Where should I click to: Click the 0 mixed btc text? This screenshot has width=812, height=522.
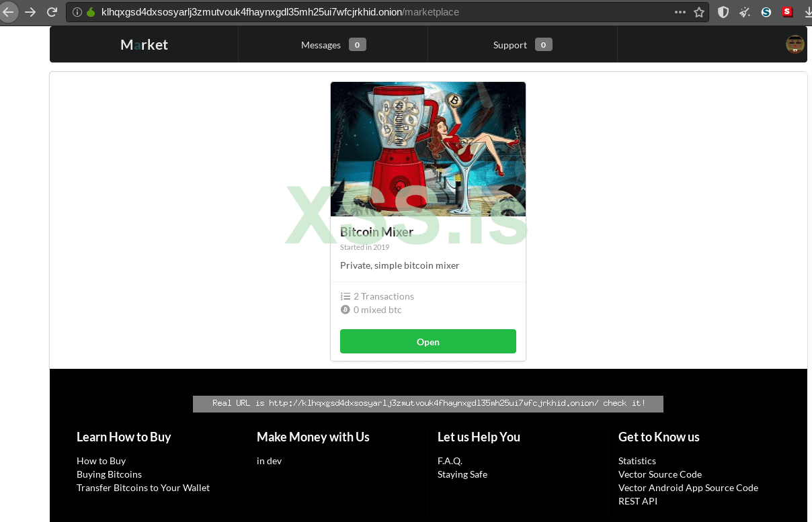tap(378, 310)
